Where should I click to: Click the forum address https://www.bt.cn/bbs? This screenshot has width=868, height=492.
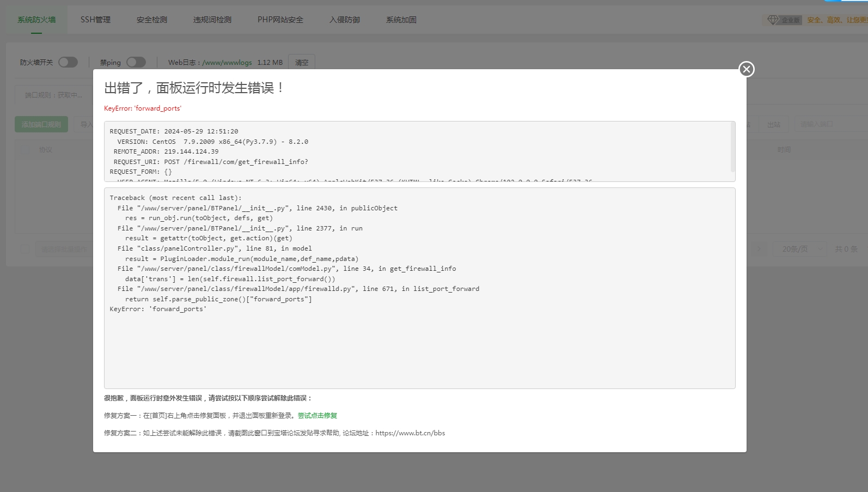coord(410,433)
